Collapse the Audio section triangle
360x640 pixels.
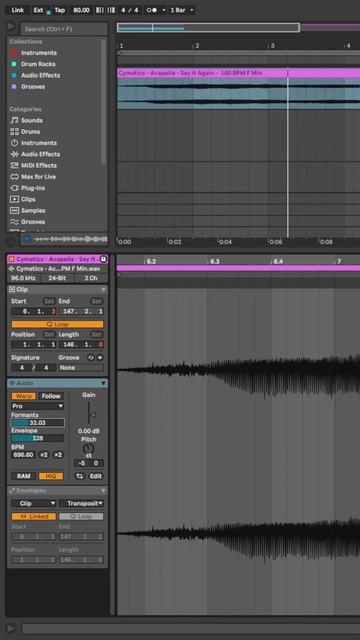click(x=103, y=383)
